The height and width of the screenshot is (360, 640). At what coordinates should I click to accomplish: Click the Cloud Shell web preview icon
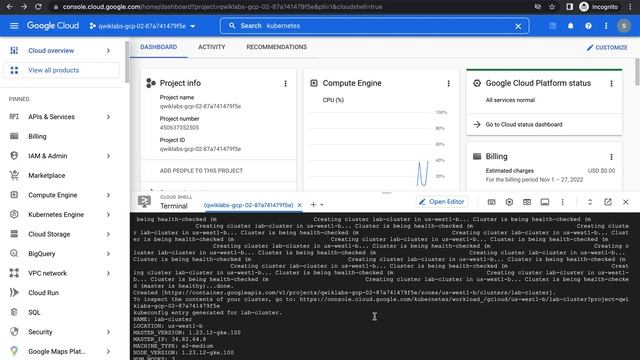coord(527,202)
